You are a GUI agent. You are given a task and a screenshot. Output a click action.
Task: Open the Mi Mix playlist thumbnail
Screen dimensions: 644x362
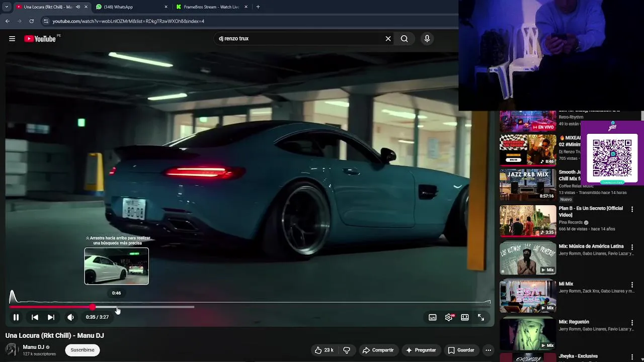[x=528, y=296]
